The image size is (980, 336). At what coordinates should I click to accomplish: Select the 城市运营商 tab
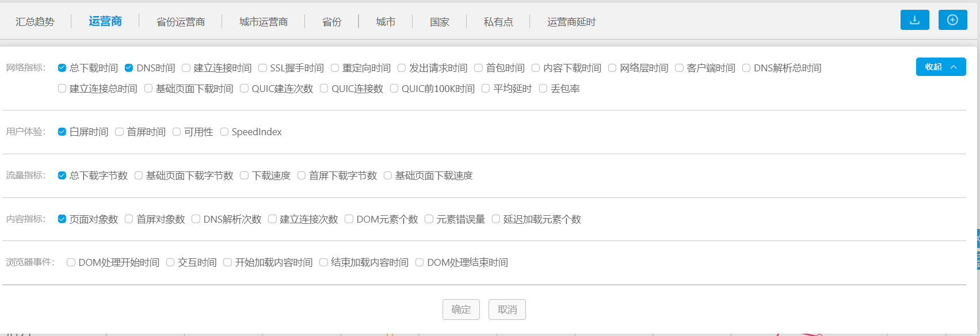click(264, 22)
